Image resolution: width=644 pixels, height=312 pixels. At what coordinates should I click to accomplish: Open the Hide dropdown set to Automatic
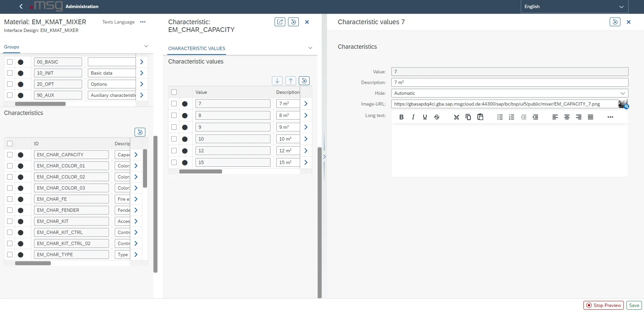click(x=509, y=93)
